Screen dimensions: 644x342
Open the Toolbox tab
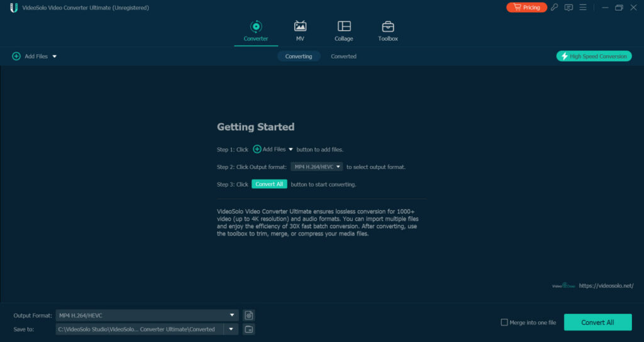click(387, 31)
